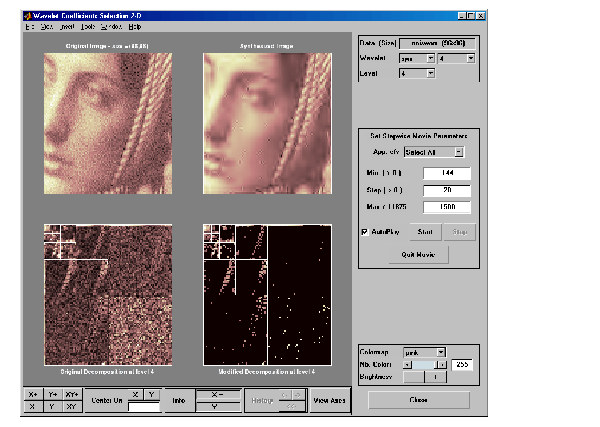
Task: Click the Max value field showing 1500
Action: (x=447, y=207)
